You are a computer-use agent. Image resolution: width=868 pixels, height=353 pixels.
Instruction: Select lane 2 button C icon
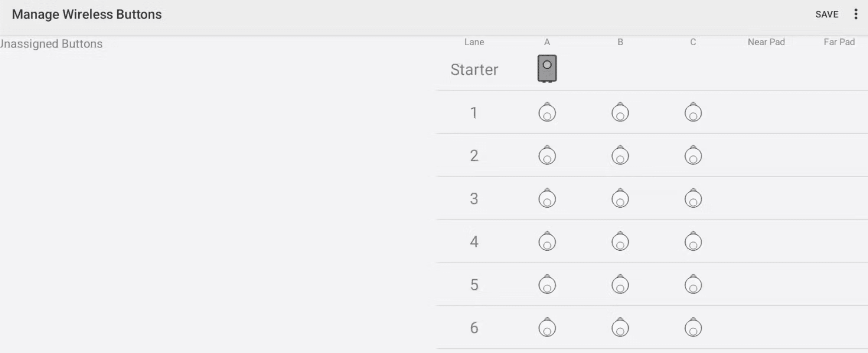tap(693, 155)
